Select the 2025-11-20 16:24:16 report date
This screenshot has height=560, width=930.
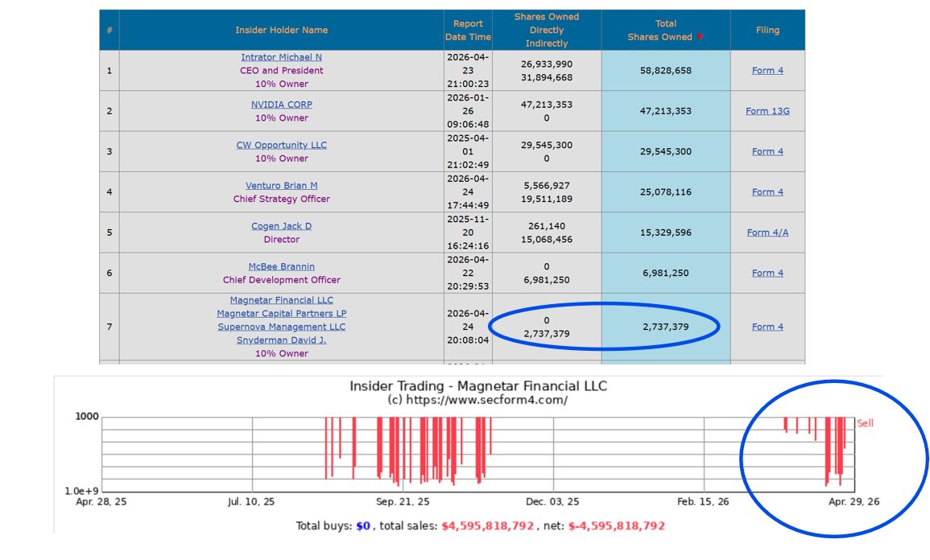click(x=468, y=233)
